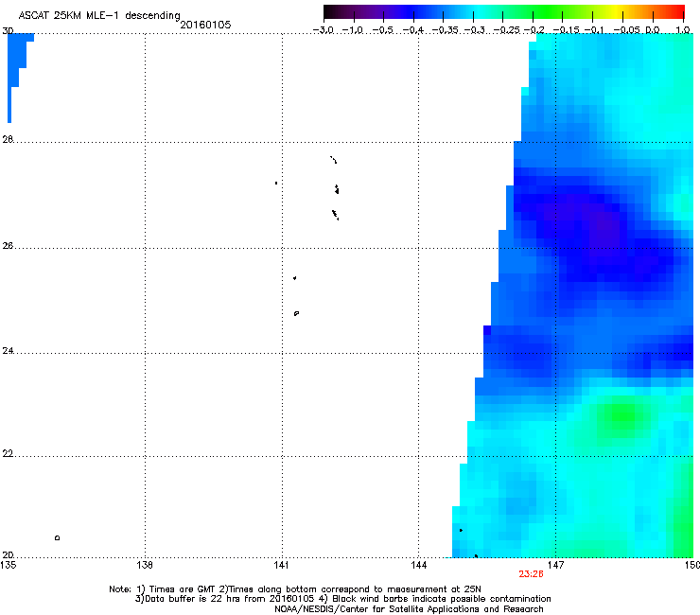Click the "1.0" color scale label

pos(683,30)
